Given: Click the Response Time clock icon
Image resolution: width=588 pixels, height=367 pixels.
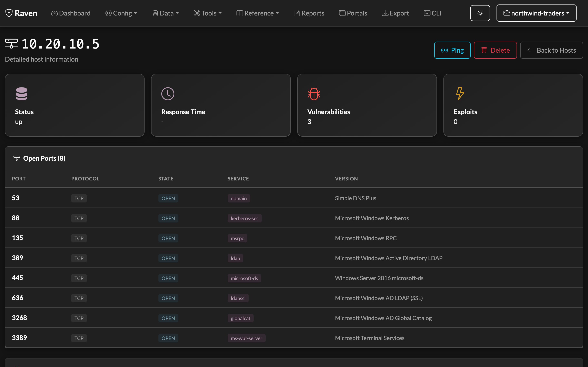Looking at the screenshot, I should pyautogui.click(x=168, y=94).
